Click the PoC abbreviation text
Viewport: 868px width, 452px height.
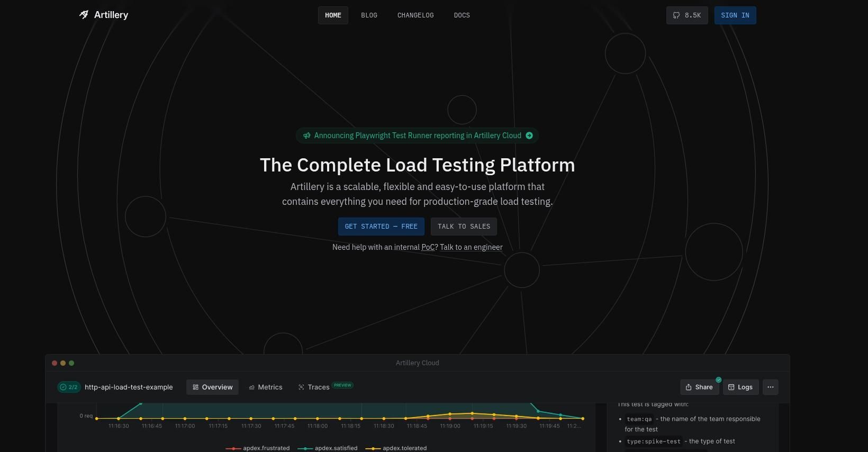click(428, 247)
